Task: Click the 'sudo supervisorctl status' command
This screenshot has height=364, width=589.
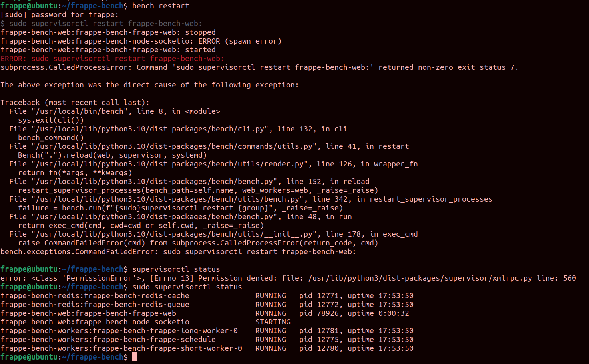Action: (x=187, y=287)
